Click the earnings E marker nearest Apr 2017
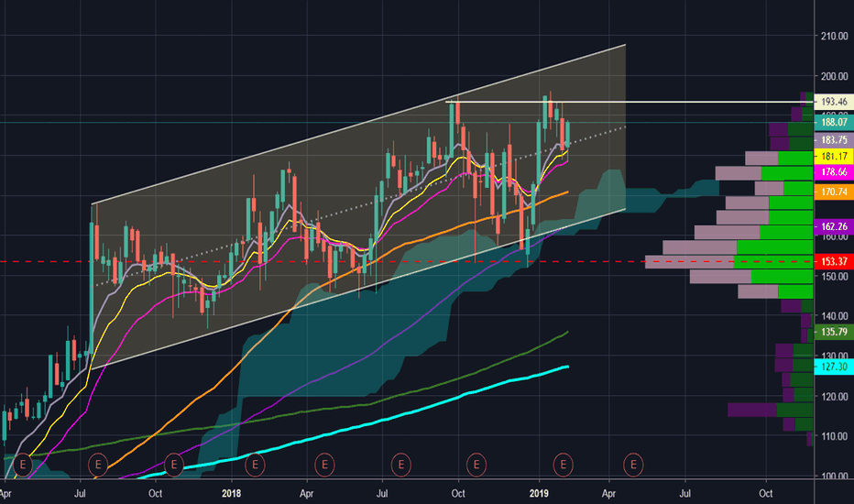 point(23,465)
